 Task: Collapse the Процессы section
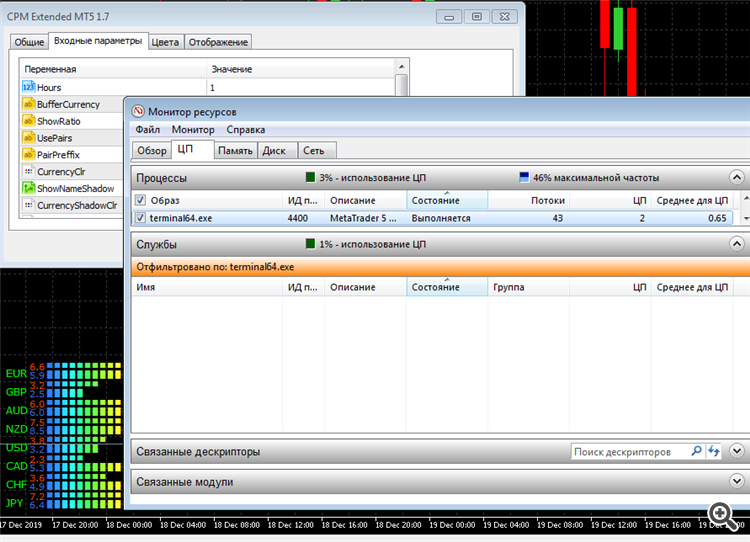(737, 177)
